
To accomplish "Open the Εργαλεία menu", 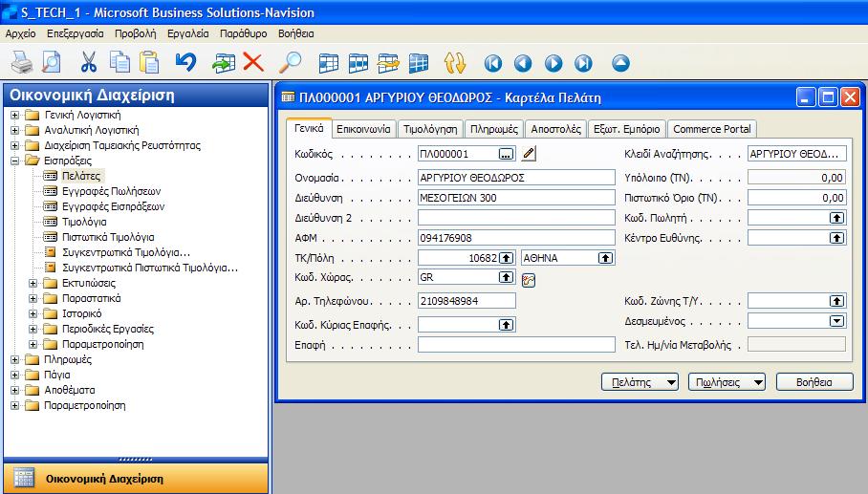I will (x=187, y=33).
